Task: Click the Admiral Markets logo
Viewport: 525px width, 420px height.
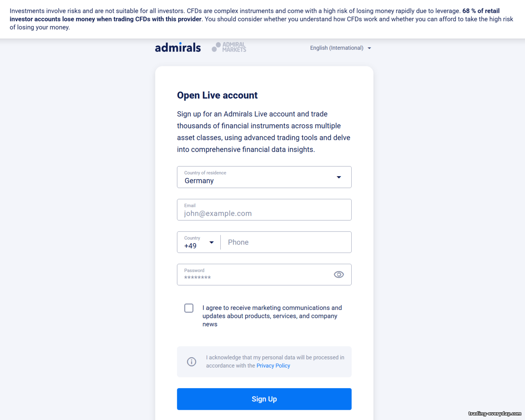Action: [x=229, y=47]
